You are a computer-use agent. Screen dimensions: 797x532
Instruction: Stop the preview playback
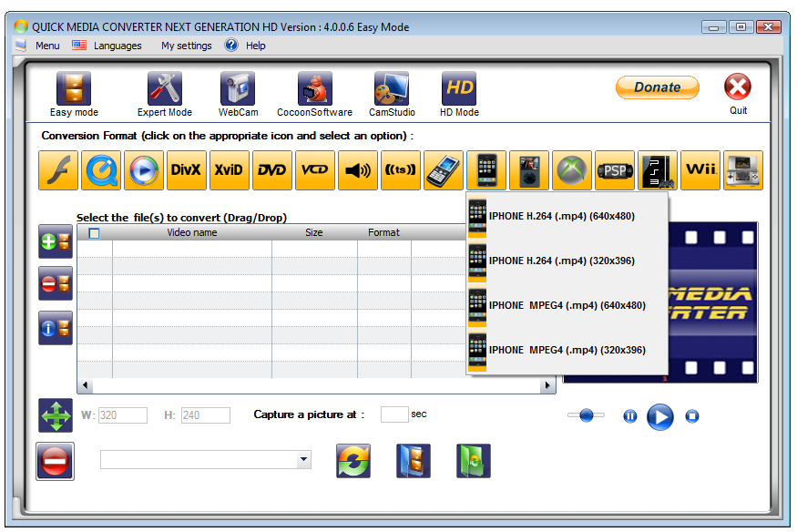point(691,416)
